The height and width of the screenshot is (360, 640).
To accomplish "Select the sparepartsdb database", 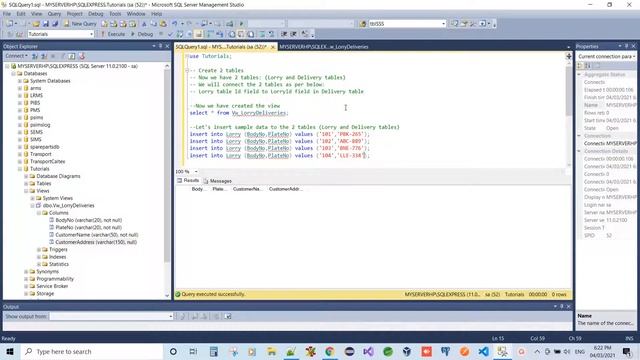I will (x=44, y=147).
